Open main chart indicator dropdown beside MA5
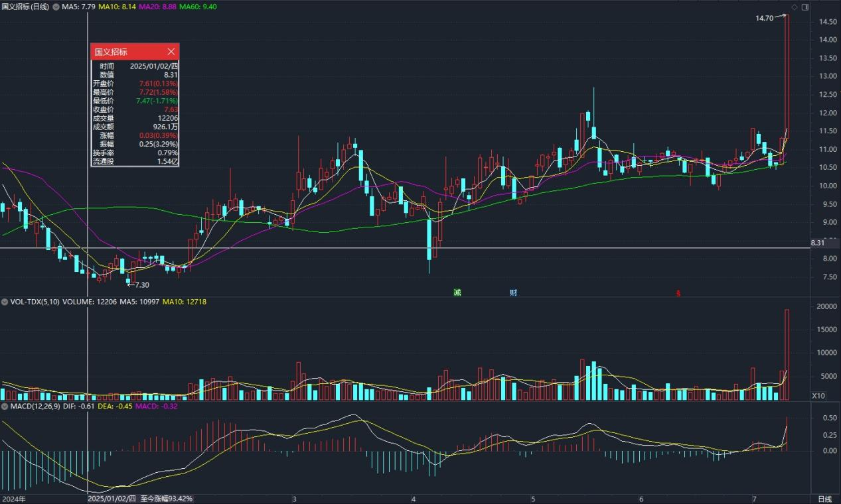Viewport: 841px width, 504px height. coord(56,7)
